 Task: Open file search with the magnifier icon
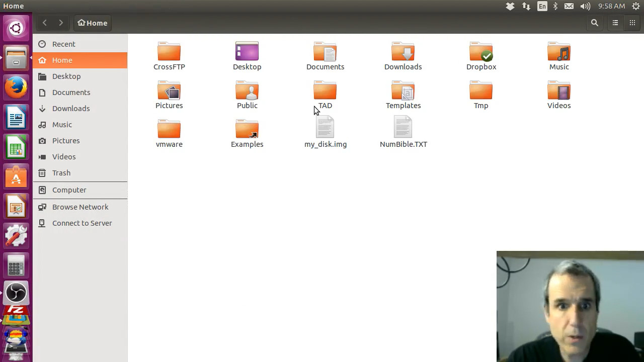pos(595,23)
